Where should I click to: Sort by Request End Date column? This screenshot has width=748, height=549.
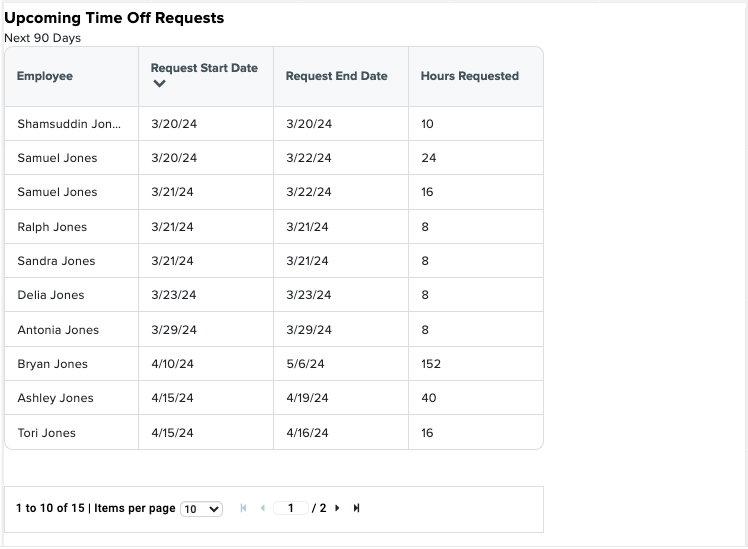click(x=336, y=76)
